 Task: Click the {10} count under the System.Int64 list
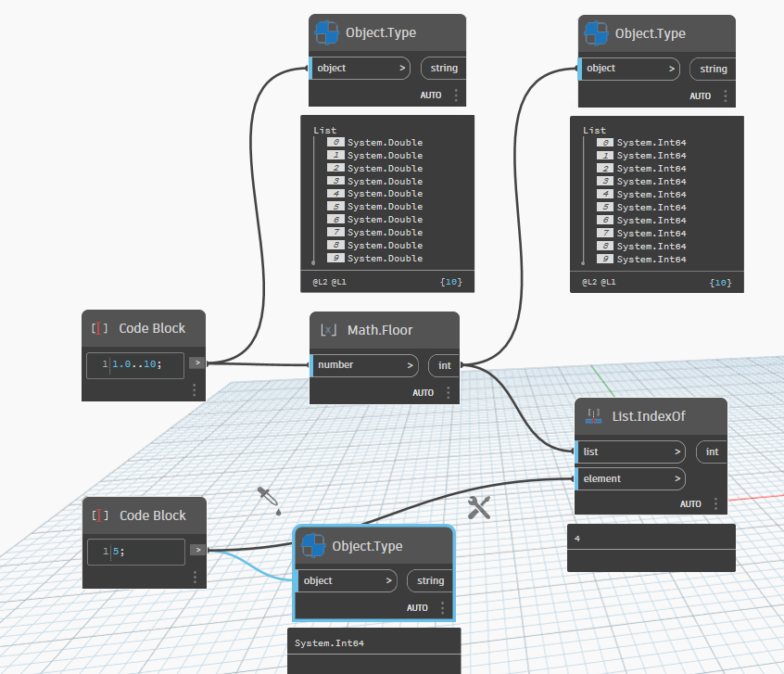[720, 283]
